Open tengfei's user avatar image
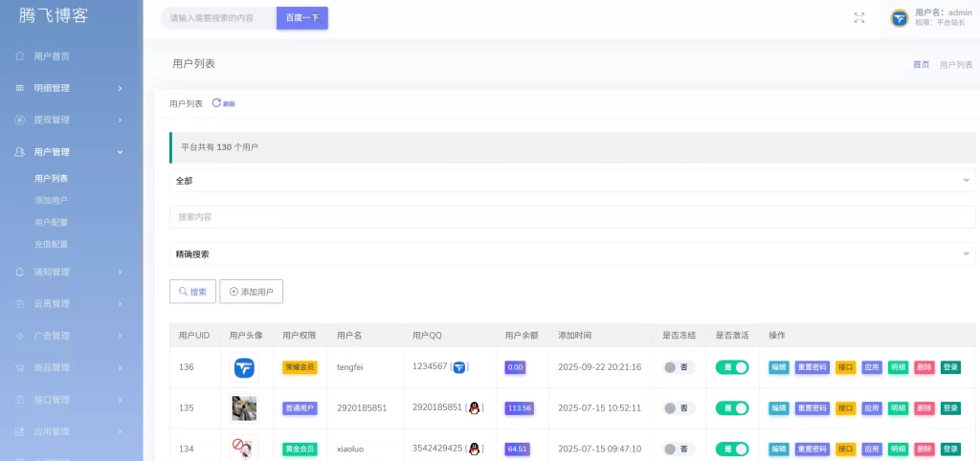 point(244,367)
